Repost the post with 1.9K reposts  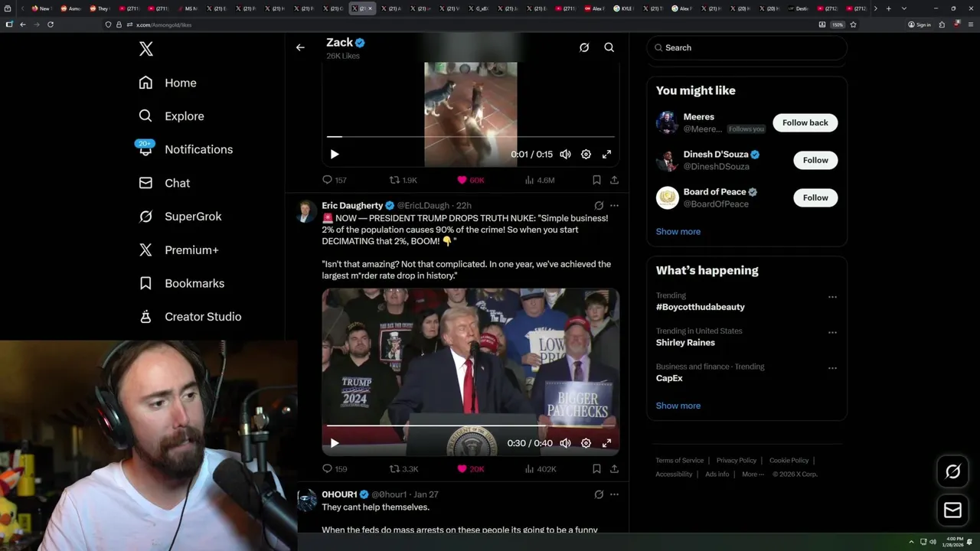pos(403,180)
